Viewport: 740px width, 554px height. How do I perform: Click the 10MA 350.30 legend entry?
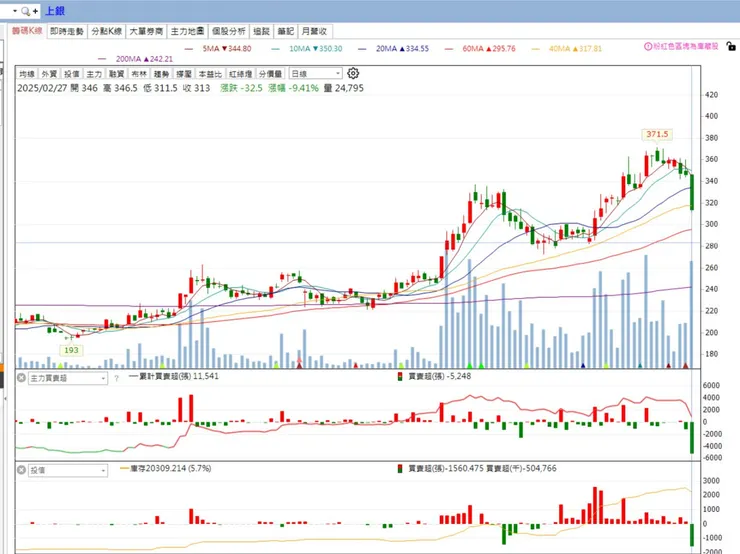point(307,48)
